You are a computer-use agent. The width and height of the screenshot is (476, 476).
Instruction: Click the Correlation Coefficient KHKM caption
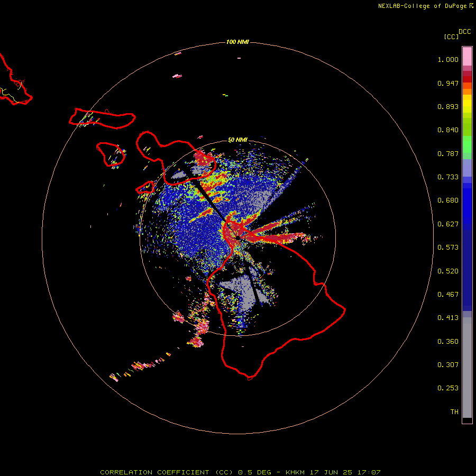tap(240, 472)
